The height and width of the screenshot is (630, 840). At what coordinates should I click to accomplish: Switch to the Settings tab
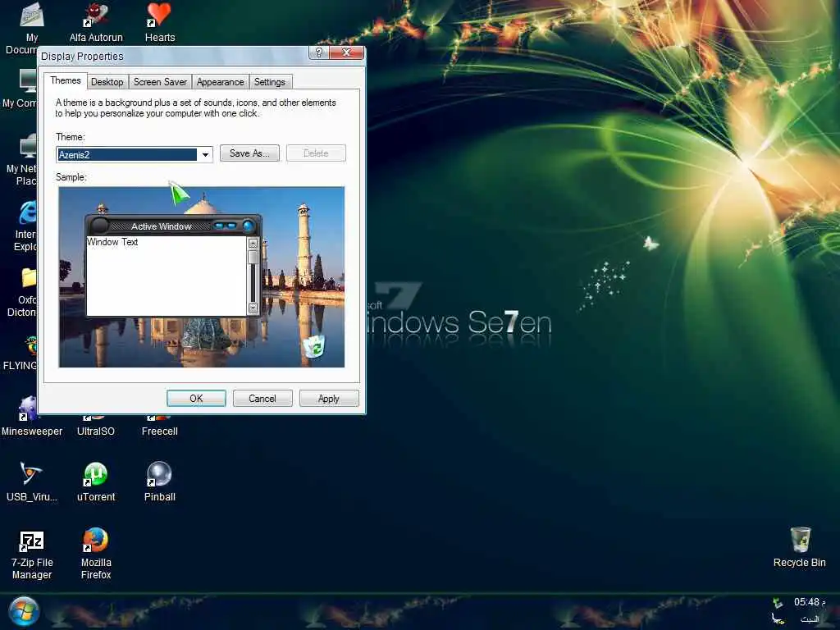pos(269,82)
